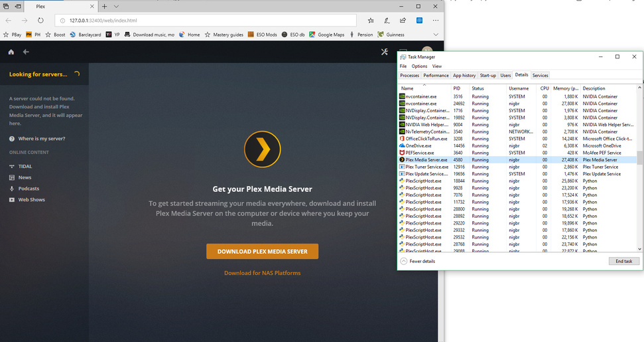Click browser back arrow

coord(9,20)
